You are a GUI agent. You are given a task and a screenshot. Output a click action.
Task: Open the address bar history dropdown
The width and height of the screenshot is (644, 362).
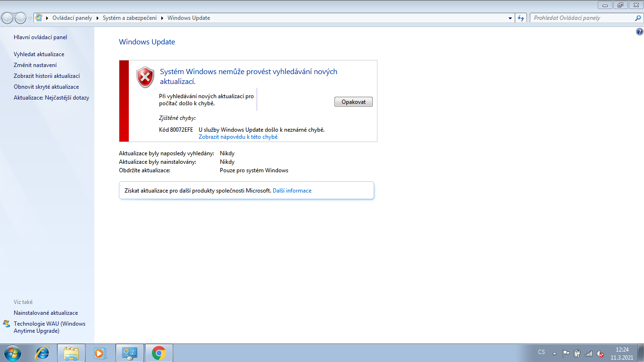510,18
